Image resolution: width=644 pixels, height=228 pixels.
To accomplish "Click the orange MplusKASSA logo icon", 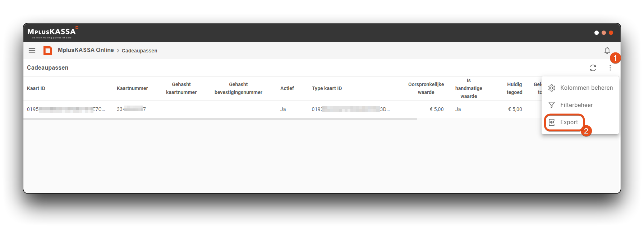I will (x=48, y=51).
